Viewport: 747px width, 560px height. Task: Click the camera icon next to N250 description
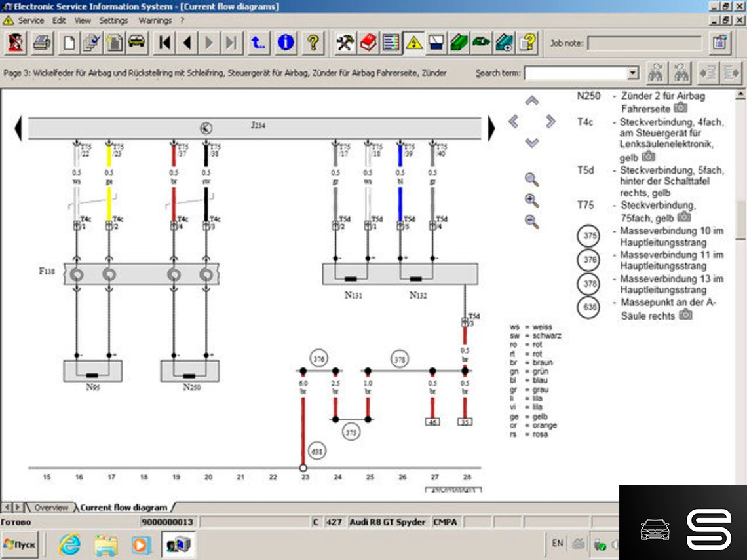(681, 107)
